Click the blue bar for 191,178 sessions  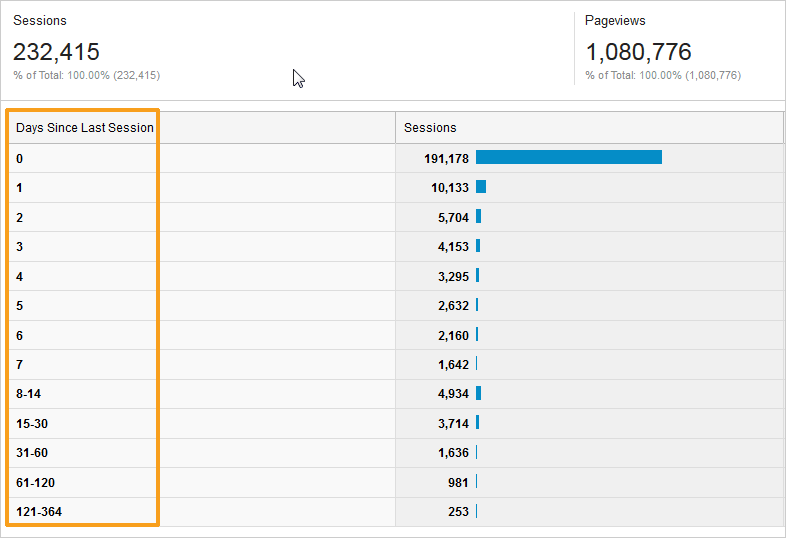pyautogui.click(x=568, y=157)
